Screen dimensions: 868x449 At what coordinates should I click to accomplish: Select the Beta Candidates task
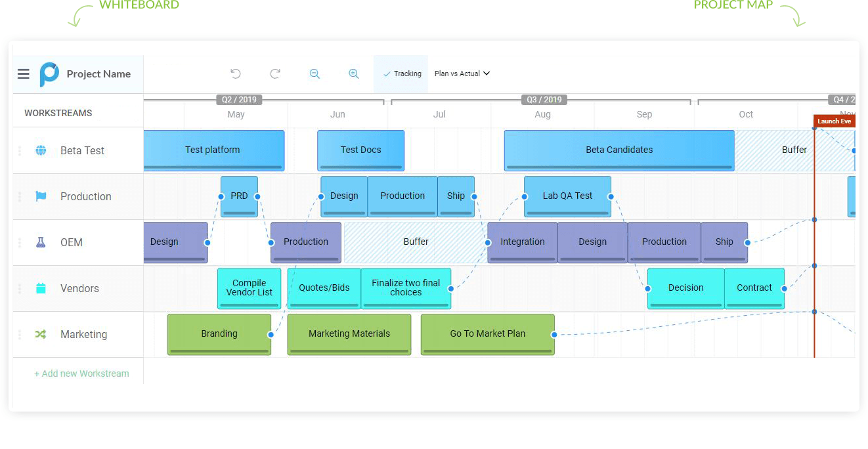point(619,150)
